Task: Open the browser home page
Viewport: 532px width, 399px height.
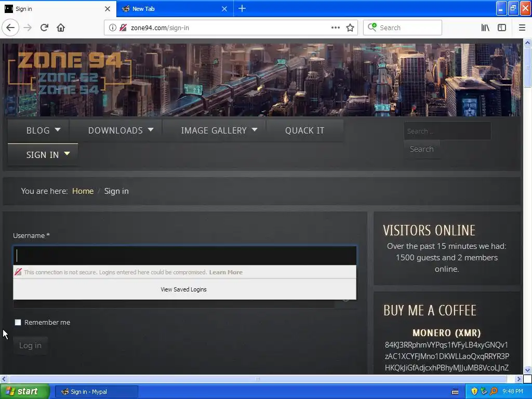Action: click(61, 28)
